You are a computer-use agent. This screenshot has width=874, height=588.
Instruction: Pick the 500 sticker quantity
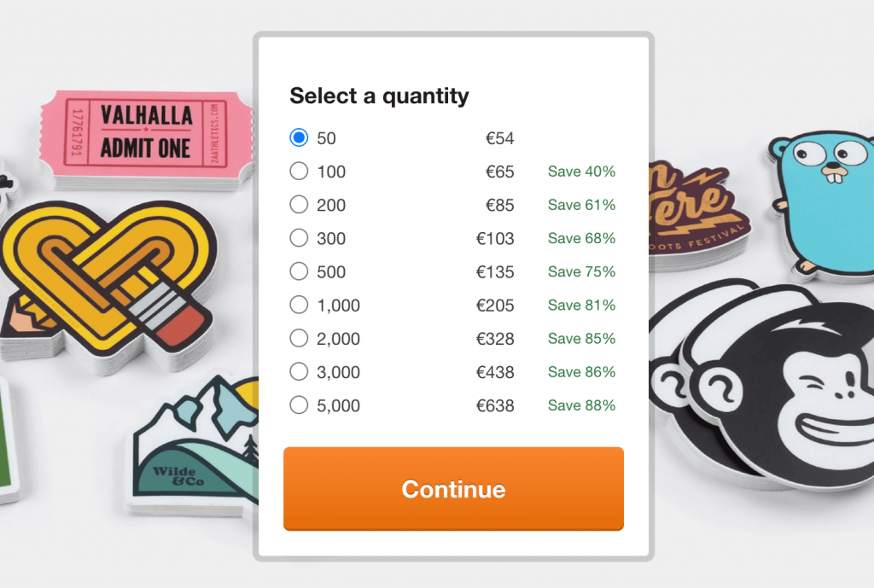pyautogui.click(x=299, y=271)
